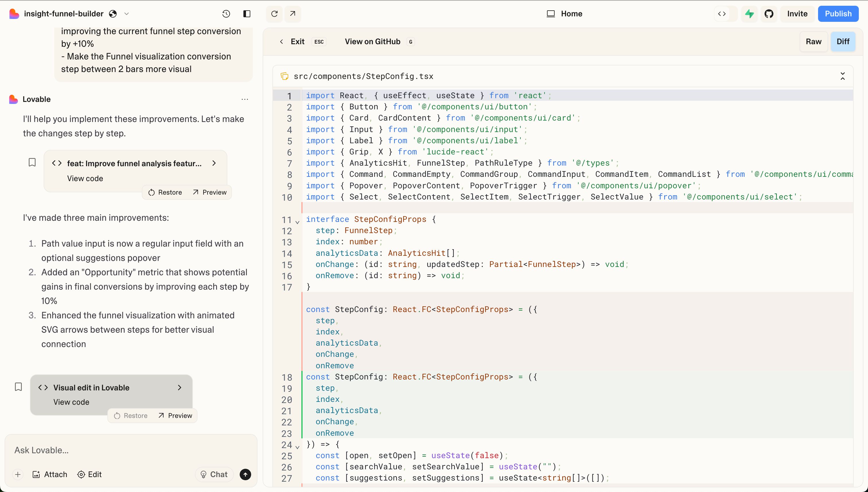The height and width of the screenshot is (492, 868).
Task: Collapse the StepConfig.tsx file diff
Action: coord(843,76)
